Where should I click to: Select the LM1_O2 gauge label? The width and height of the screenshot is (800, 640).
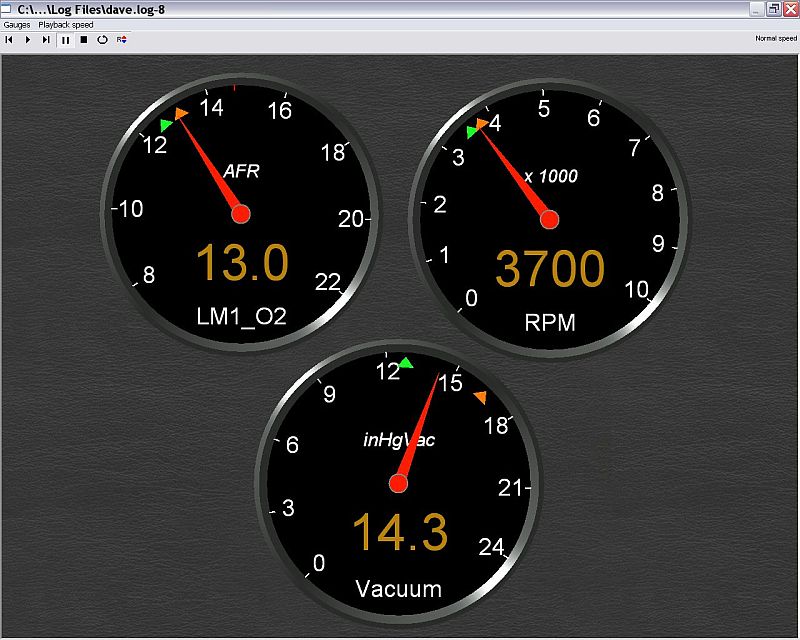tap(242, 317)
